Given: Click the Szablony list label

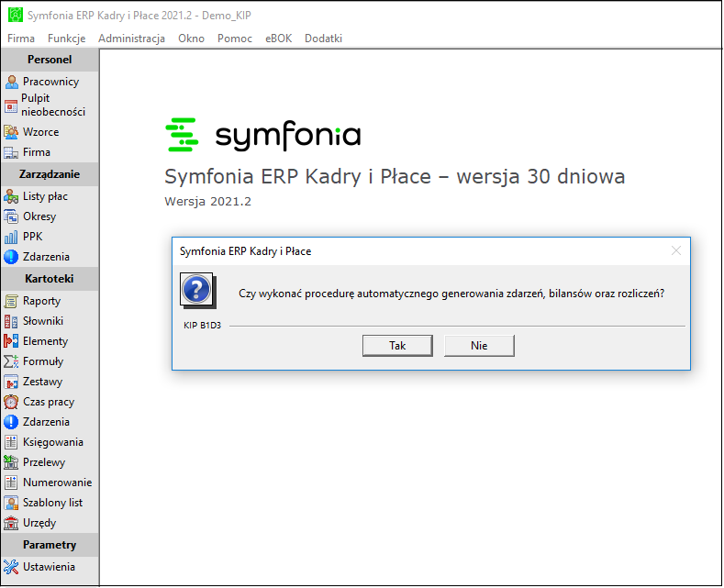Looking at the screenshot, I should pyautogui.click(x=52, y=503).
